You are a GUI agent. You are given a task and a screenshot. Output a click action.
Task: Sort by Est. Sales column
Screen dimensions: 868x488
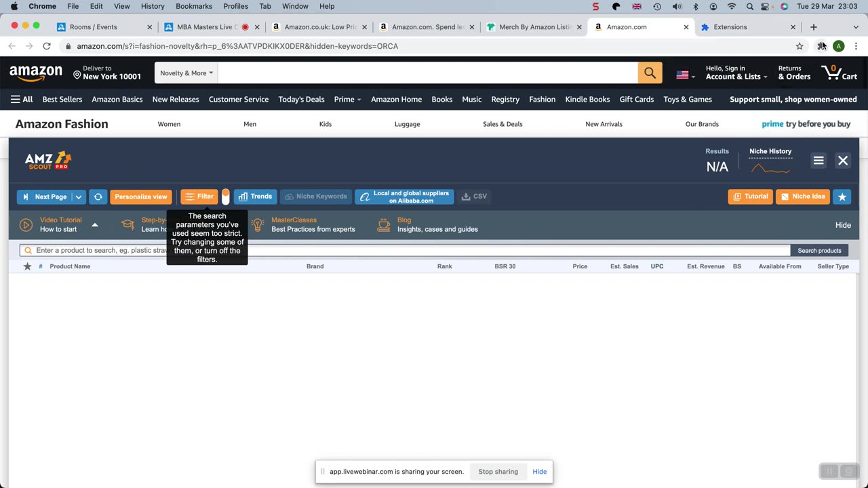coord(624,266)
